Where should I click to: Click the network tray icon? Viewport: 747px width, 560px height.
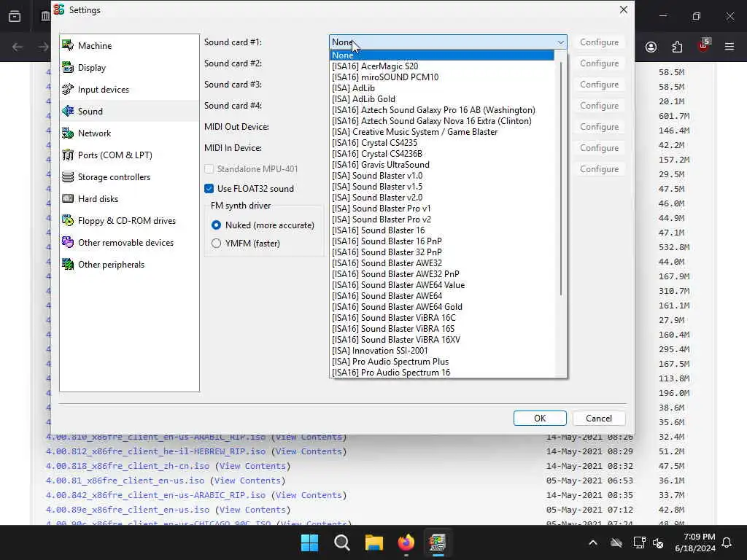click(639, 542)
